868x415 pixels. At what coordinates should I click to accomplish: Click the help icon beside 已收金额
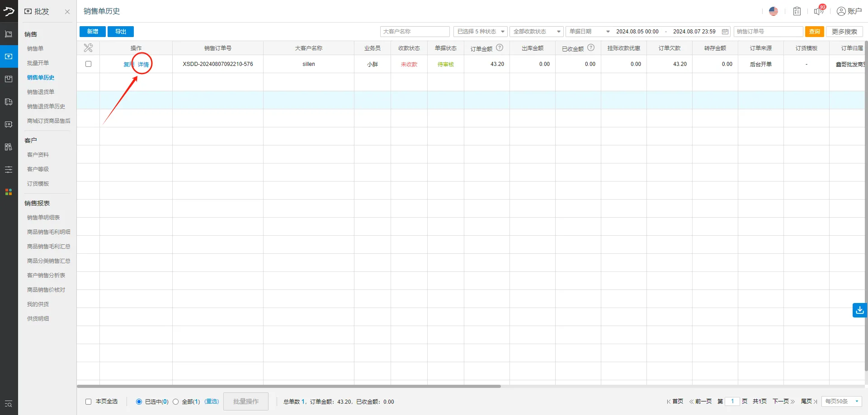coord(591,48)
